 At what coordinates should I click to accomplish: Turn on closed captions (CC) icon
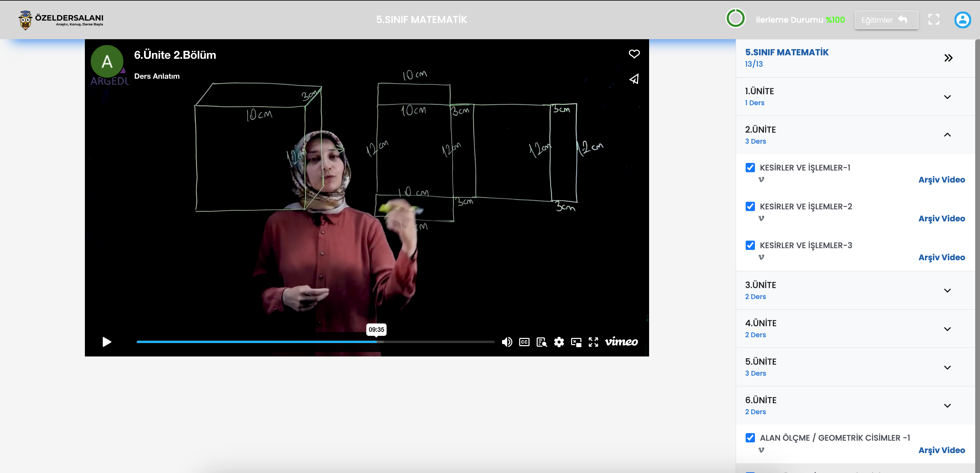pos(524,342)
